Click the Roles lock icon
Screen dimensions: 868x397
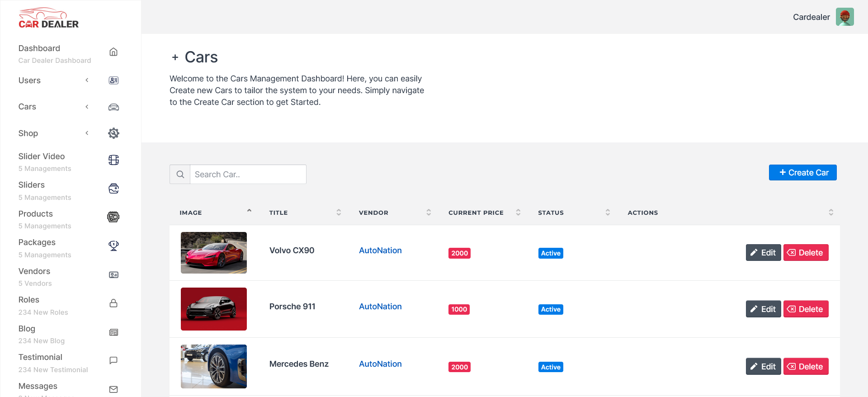[x=113, y=303]
